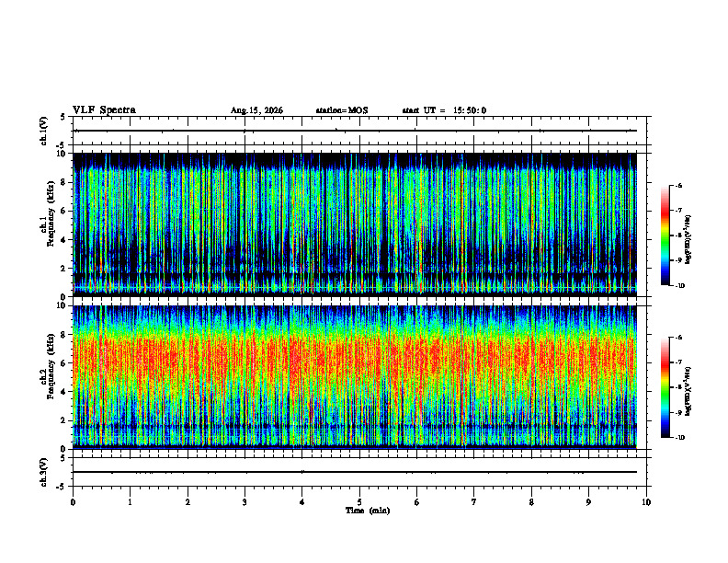Select ch.2 'Frequency (kHz)' axis label
Screen dimensions: 728x563
(51, 365)
